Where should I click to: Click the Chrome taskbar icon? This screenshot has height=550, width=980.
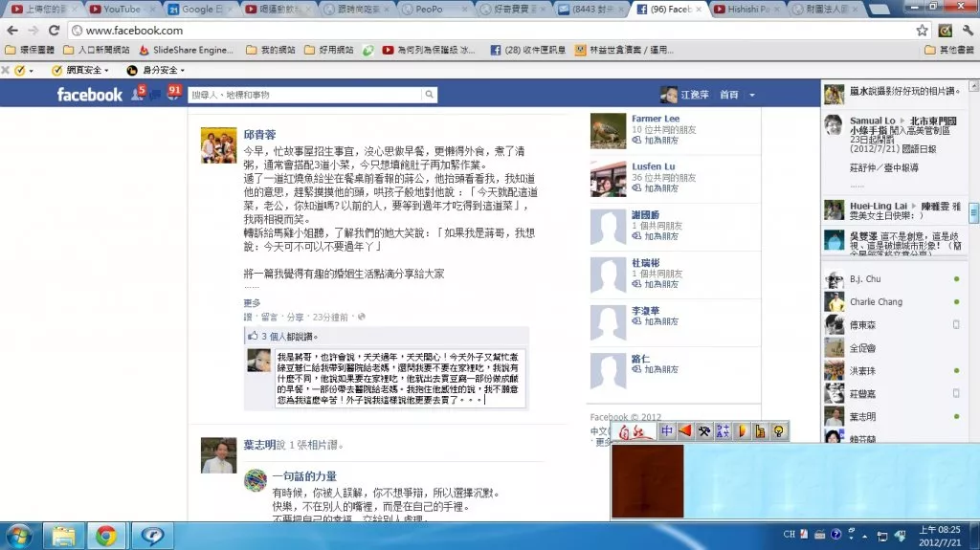106,536
